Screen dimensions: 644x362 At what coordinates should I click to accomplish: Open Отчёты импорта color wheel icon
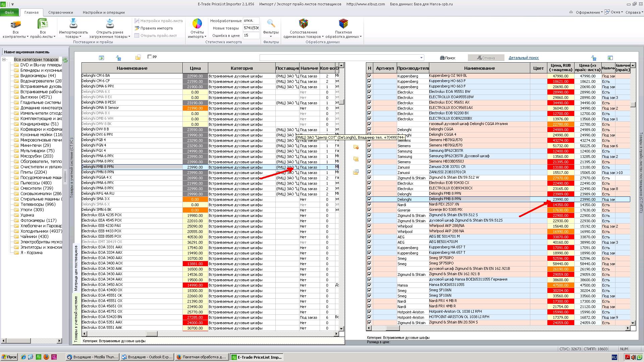[x=197, y=24]
